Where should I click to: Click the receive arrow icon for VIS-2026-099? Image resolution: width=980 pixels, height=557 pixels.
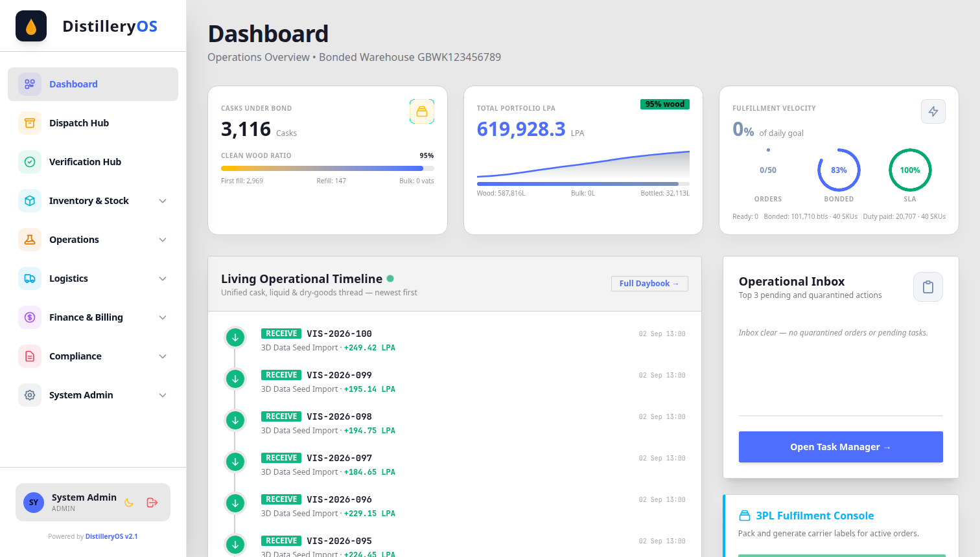click(235, 378)
